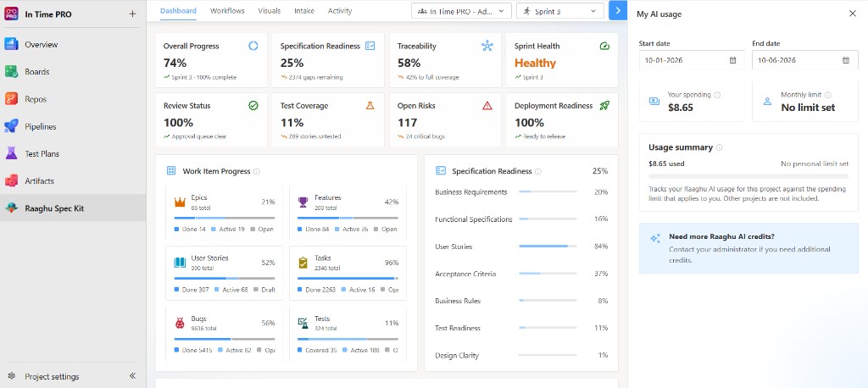Click '24 critical bugs' text
Screen dimensions: 868x388
426,136
